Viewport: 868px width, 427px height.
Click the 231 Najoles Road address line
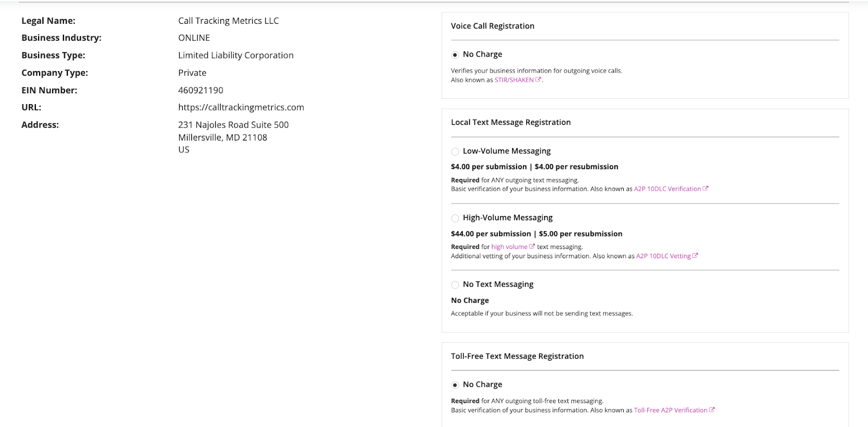pos(233,125)
